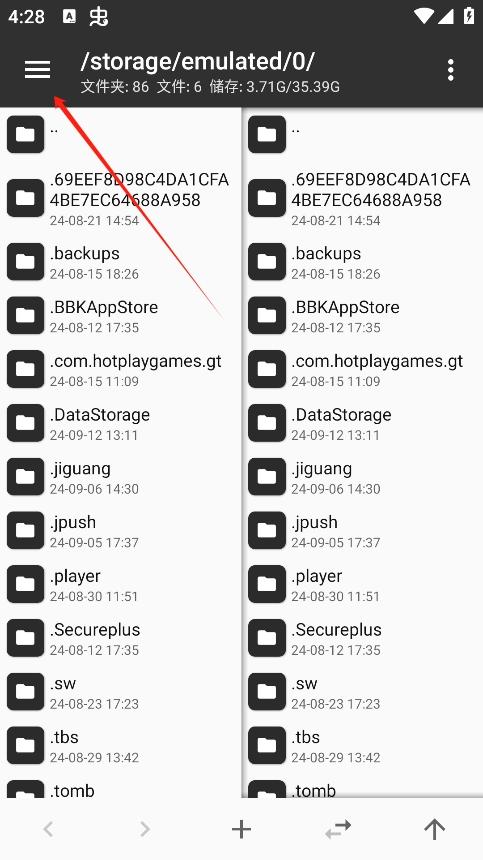The width and height of the screenshot is (483, 860).
Task: Open the three-dot overflow menu
Action: [451, 70]
